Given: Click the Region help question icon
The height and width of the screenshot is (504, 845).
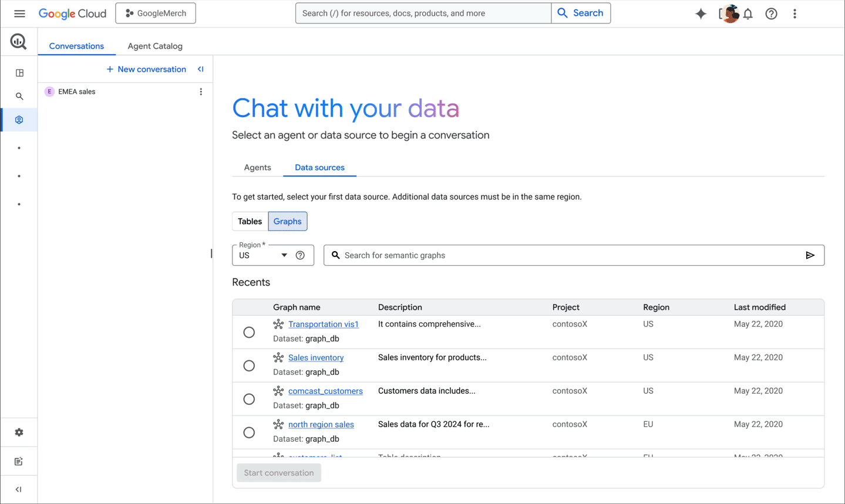Looking at the screenshot, I should click(300, 255).
